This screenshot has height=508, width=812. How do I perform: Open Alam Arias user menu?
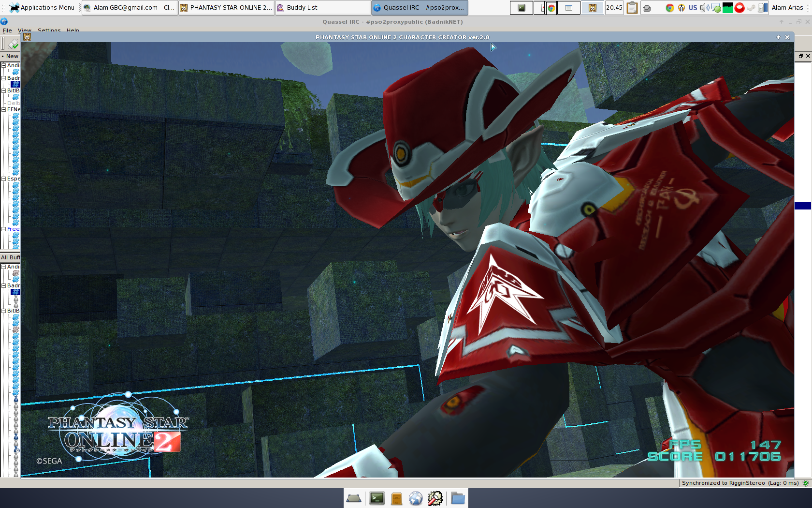click(787, 8)
